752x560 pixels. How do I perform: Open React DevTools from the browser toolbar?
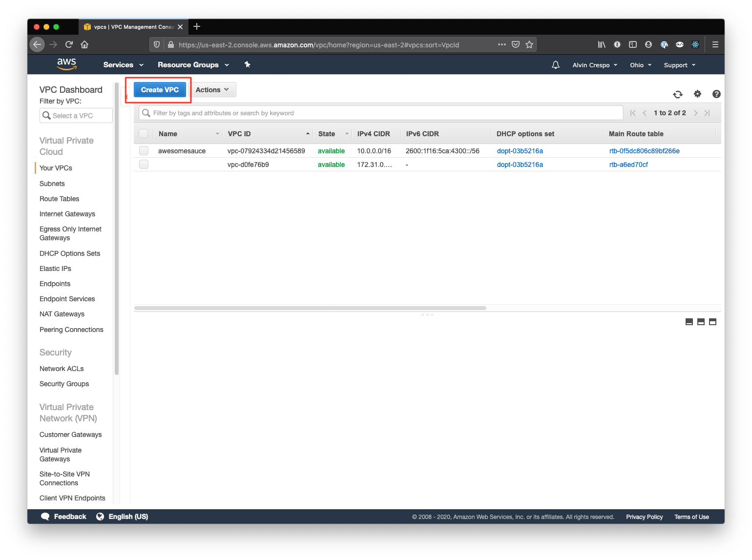pyautogui.click(x=695, y=44)
